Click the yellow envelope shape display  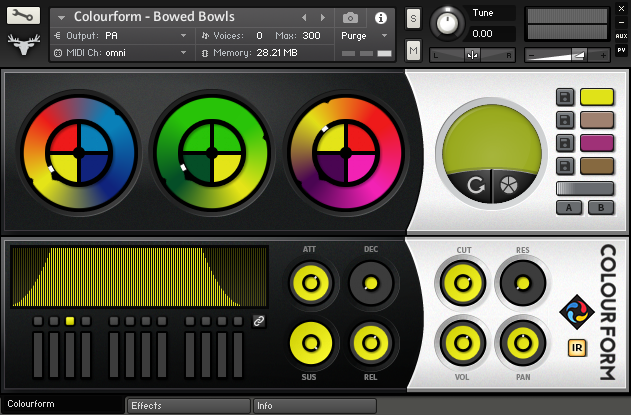(x=139, y=277)
